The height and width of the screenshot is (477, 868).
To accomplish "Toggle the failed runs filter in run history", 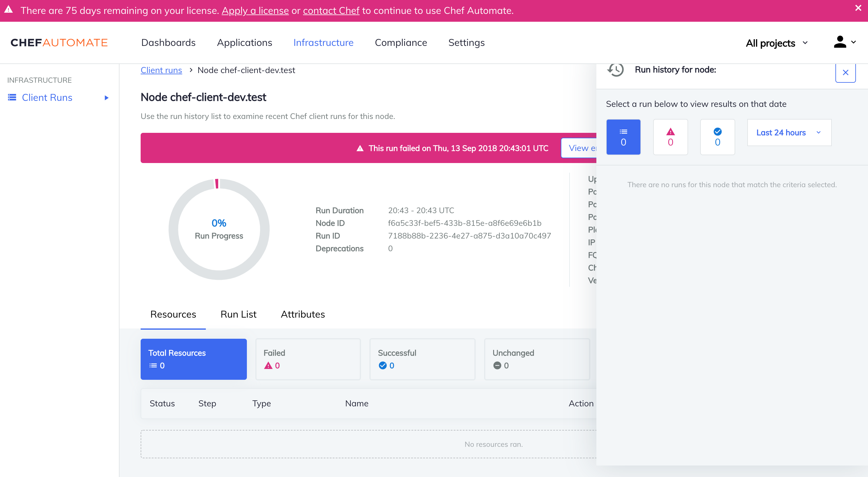I will 670,137.
